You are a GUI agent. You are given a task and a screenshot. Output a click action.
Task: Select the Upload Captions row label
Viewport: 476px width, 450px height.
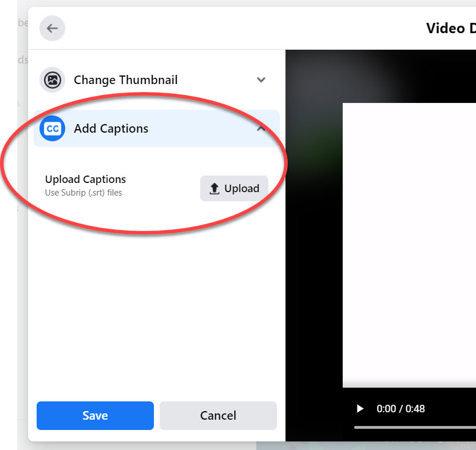[x=85, y=179]
